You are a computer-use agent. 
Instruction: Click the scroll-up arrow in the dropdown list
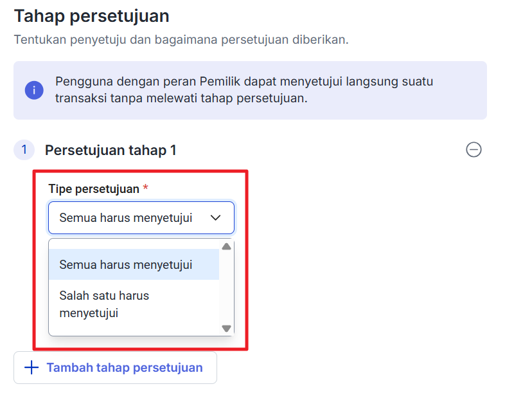[226, 247]
